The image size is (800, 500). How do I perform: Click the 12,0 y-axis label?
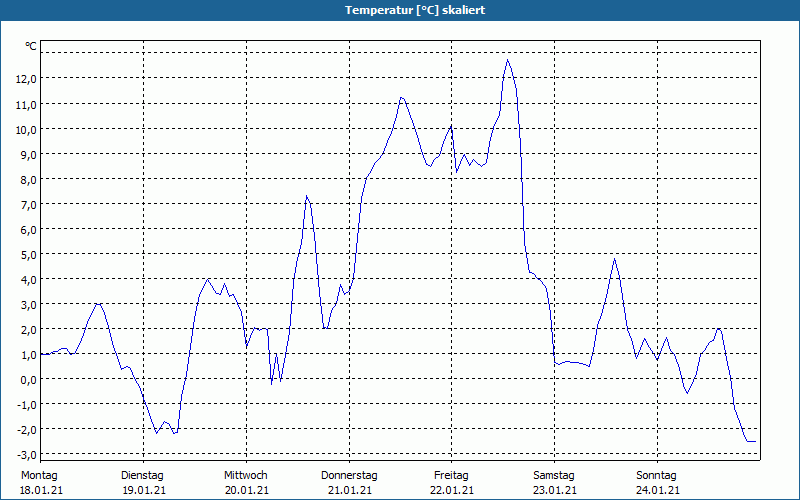point(26,79)
